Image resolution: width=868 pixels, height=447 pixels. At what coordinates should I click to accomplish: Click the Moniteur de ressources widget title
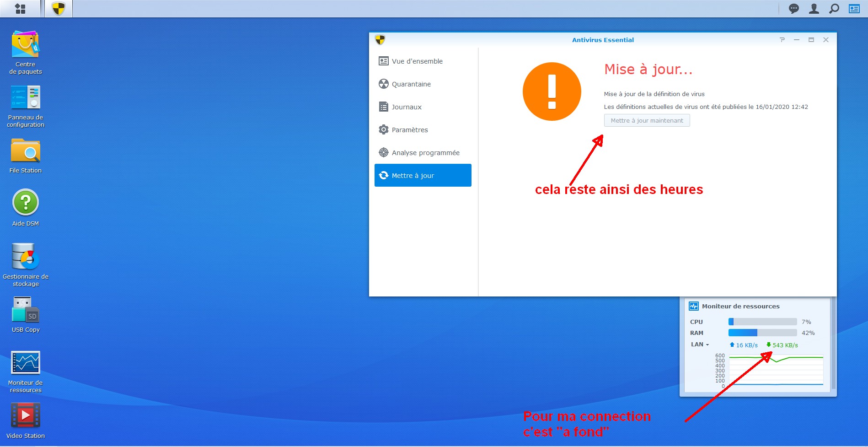click(x=740, y=306)
